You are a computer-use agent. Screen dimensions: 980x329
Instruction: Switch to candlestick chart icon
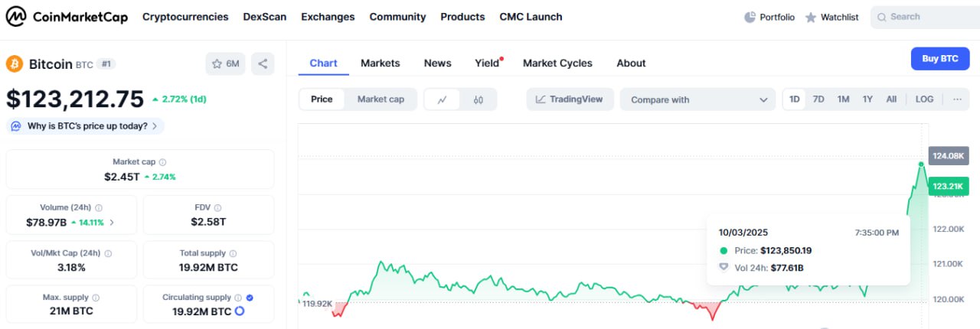[479, 99]
